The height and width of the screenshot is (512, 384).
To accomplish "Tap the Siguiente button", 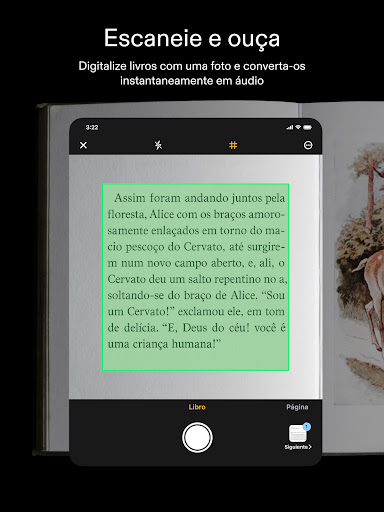I will coord(298,447).
